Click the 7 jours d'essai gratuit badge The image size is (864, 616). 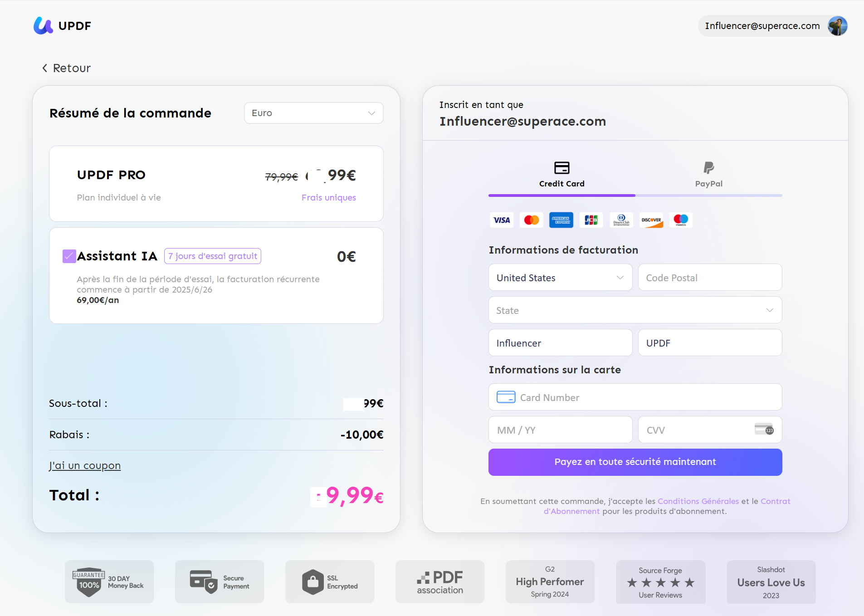click(213, 256)
